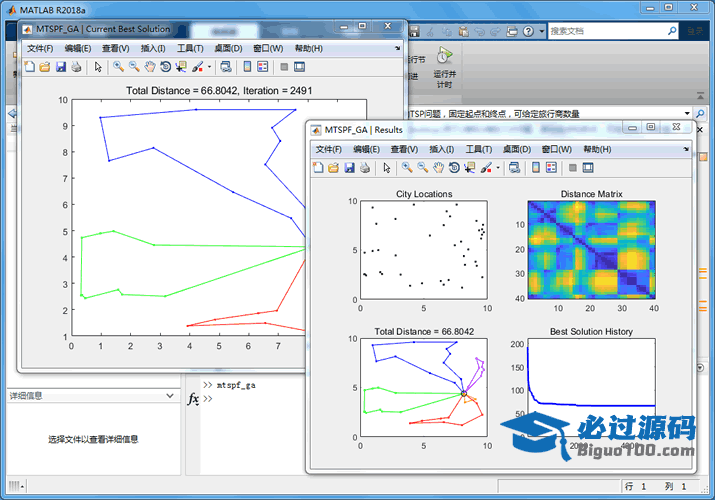Image resolution: width=715 pixels, height=500 pixels.
Task: Click the print icon in the Current Best Solution toolbar
Action: pos(76,67)
